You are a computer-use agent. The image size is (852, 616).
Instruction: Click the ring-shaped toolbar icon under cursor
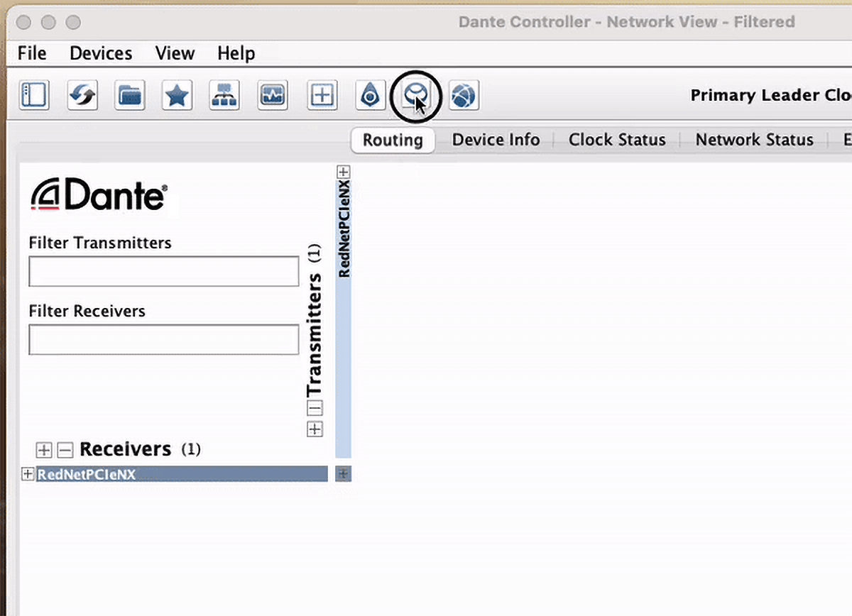tap(416, 94)
